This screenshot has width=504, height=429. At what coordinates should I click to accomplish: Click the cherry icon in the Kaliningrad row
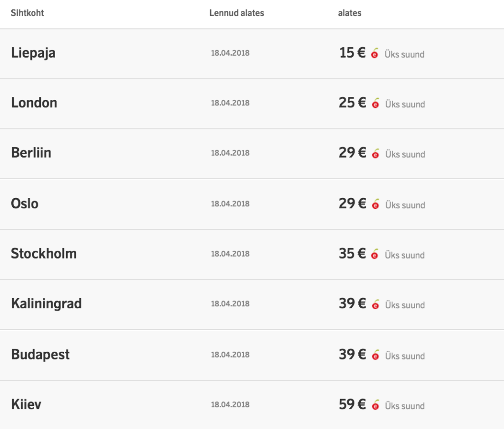[x=376, y=305]
